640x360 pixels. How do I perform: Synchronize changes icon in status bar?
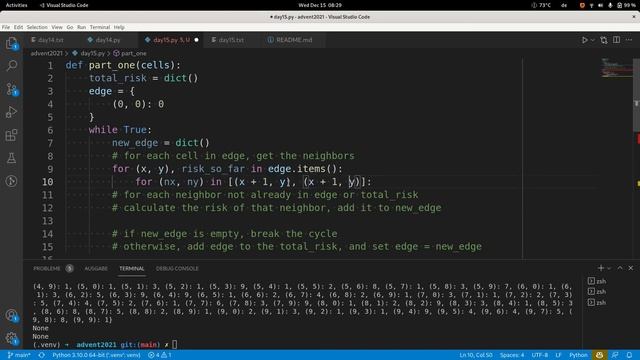(x=42, y=355)
